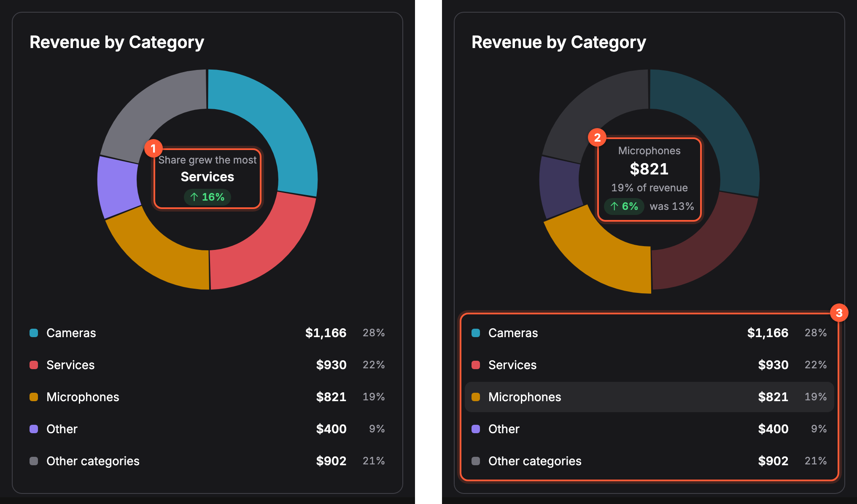The height and width of the screenshot is (504, 857).
Task: Select the Cameras legend label in left card
Action: click(71, 333)
